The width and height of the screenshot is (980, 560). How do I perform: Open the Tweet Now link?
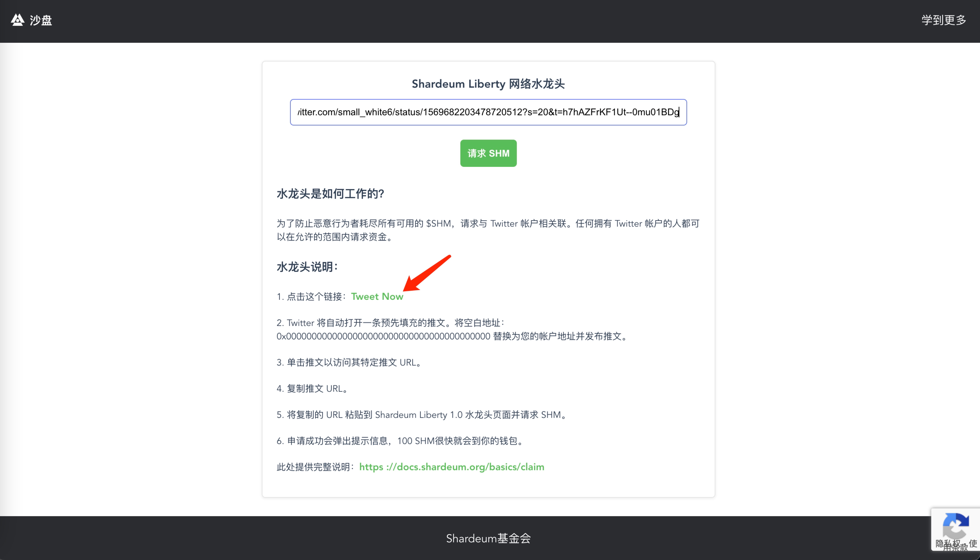[377, 297]
